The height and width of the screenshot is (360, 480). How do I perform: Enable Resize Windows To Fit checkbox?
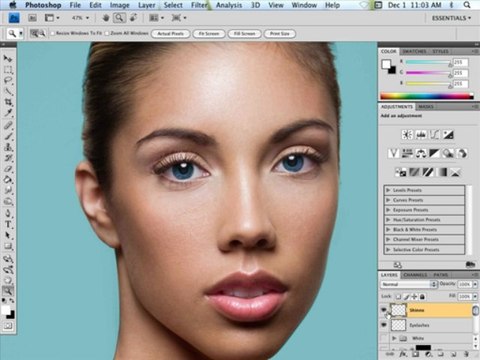(x=52, y=33)
